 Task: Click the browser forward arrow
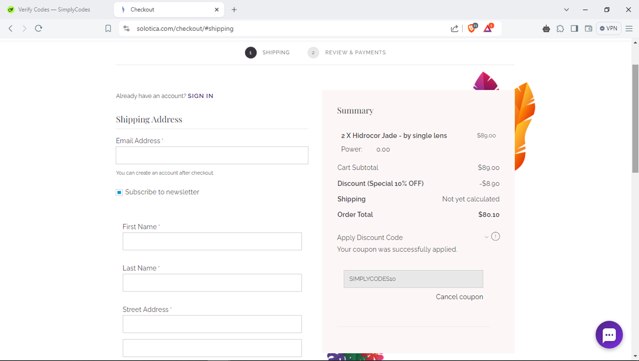click(x=24, y=29)
